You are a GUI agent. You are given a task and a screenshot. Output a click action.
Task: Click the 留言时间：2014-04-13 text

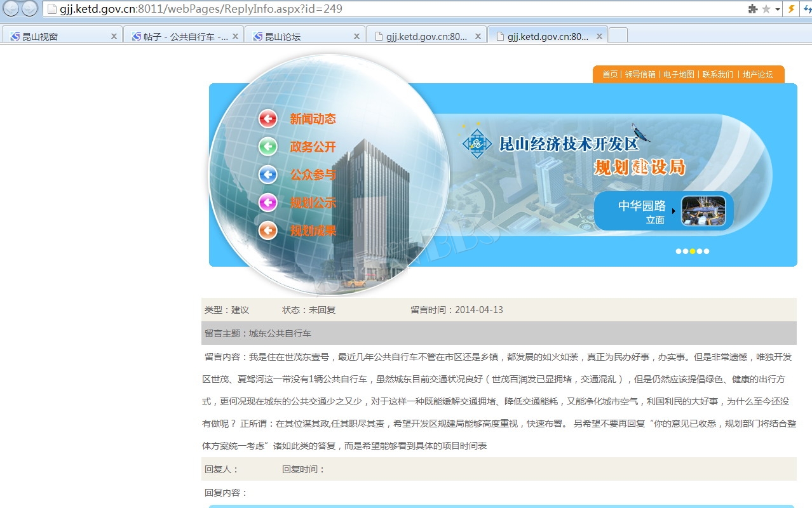pyautogui.click(x=457, y=310)
